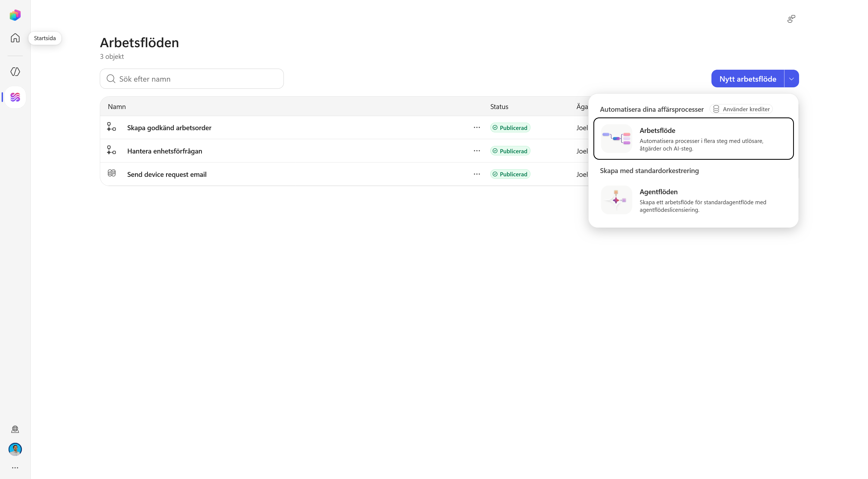Open the sidebar's more options ellipsis
This screenshot has height=479, width=868.
pyautogui.click(x=15, y=468)
